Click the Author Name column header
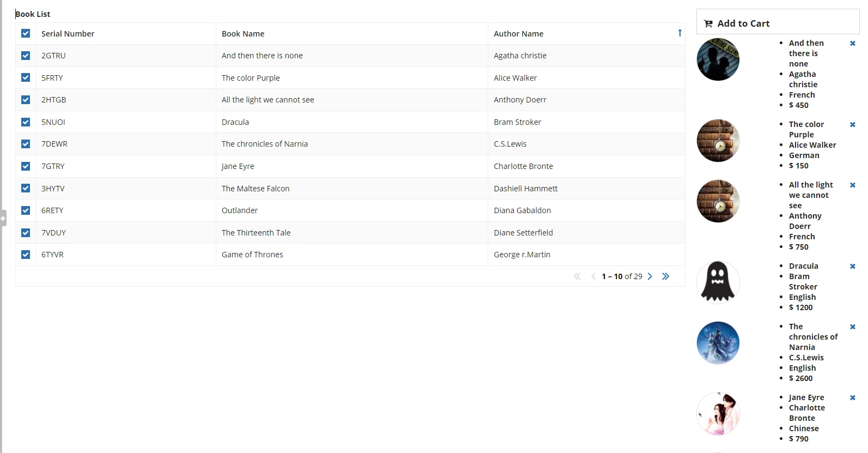Screen dimensions: 868x453 (519, 34)
